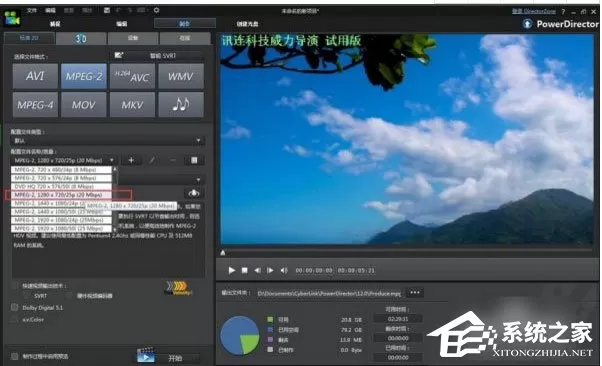602x366 pixels.
Task: Toggle the x.v.Color checkbox
Action: pyautogui.click(x=15, y=319)
